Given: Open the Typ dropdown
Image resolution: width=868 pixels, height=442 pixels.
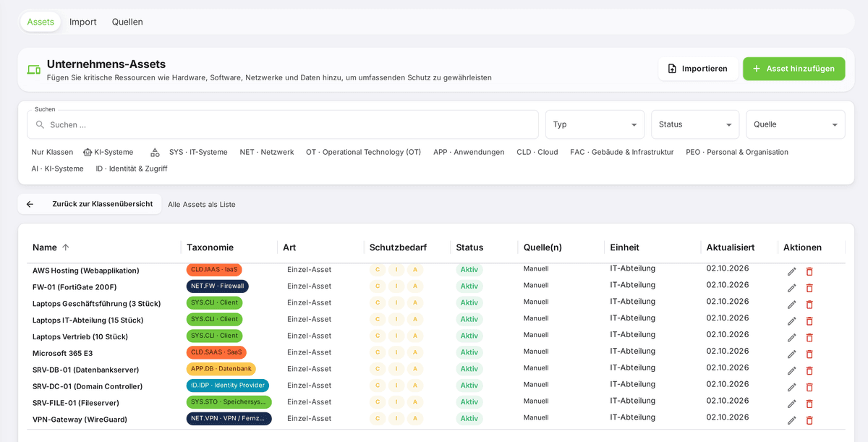Looking at the screenshot, I should tap(595, 124).
